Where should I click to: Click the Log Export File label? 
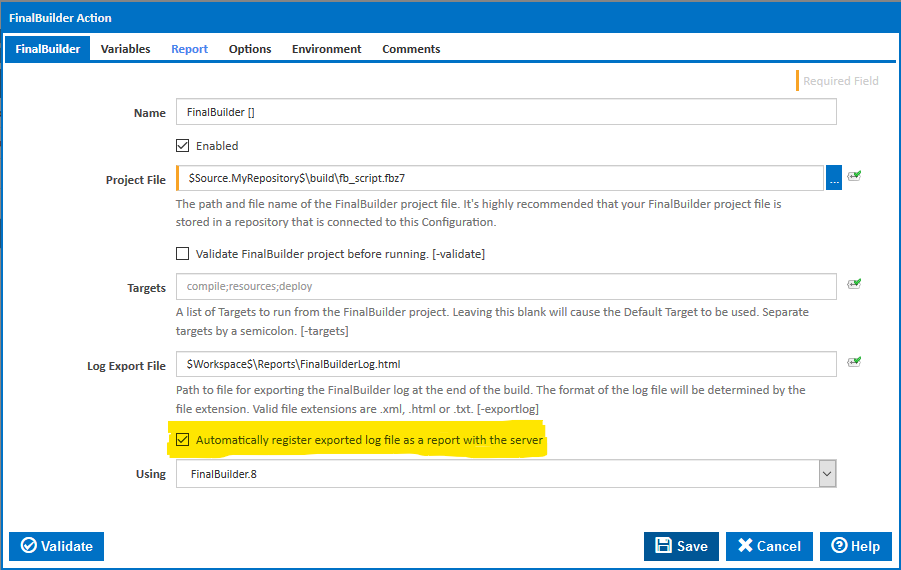tap(126, 366)
